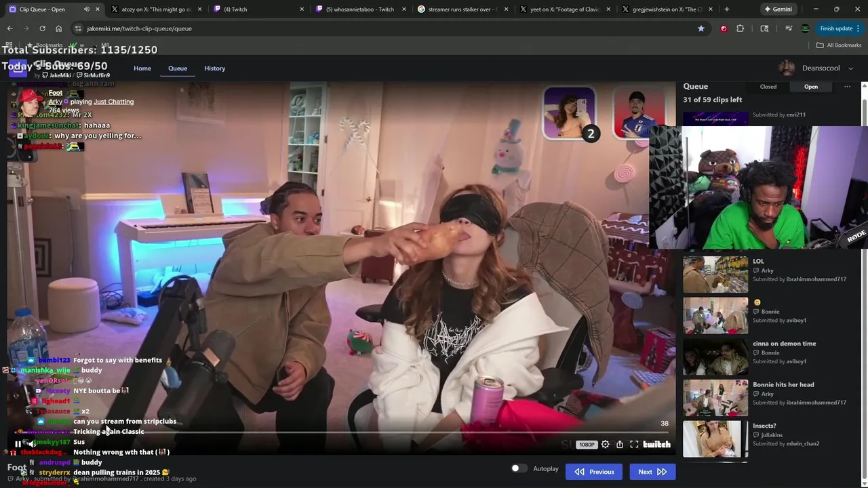Open the History nav tab
868x488 pixels.
coord(215,68)
